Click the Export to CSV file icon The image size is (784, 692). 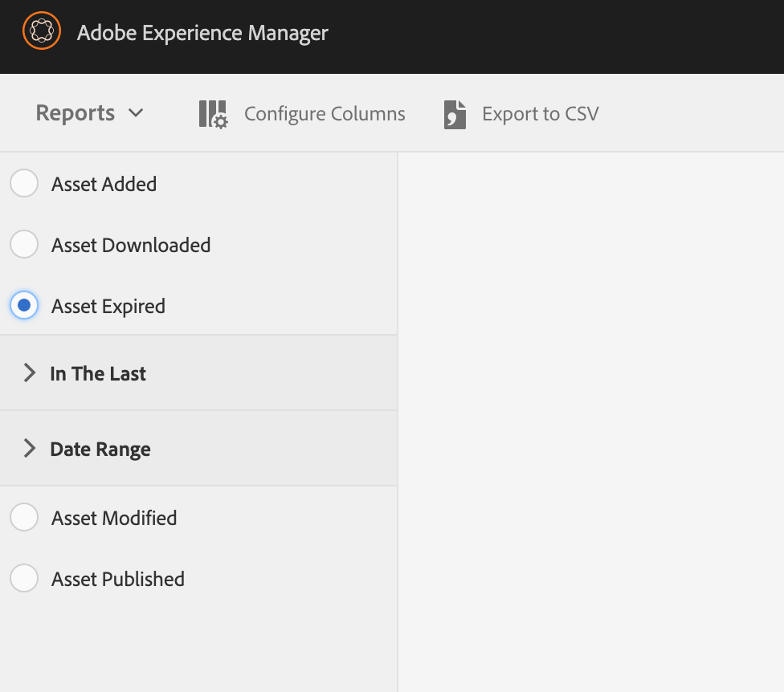point(455,114)
